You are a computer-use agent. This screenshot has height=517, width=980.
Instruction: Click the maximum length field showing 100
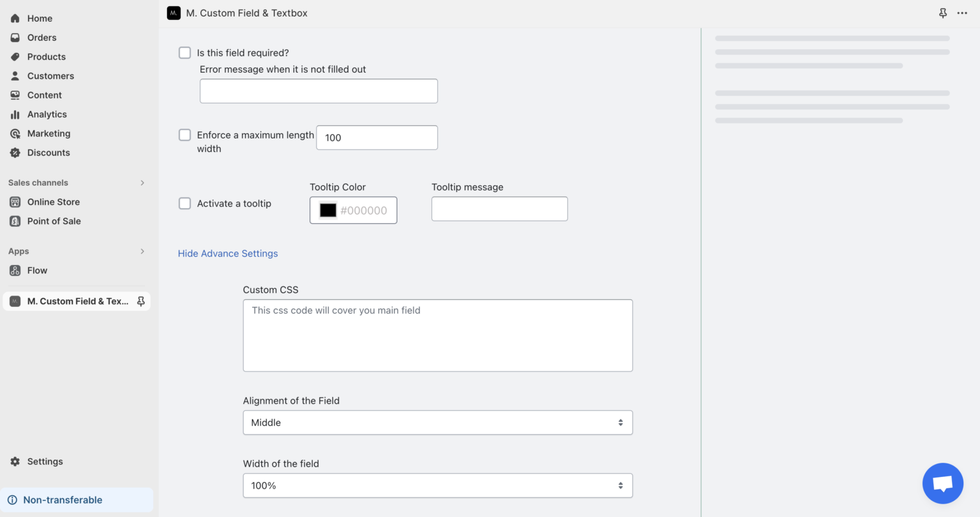pyautogui.click(x=377, y=138)
